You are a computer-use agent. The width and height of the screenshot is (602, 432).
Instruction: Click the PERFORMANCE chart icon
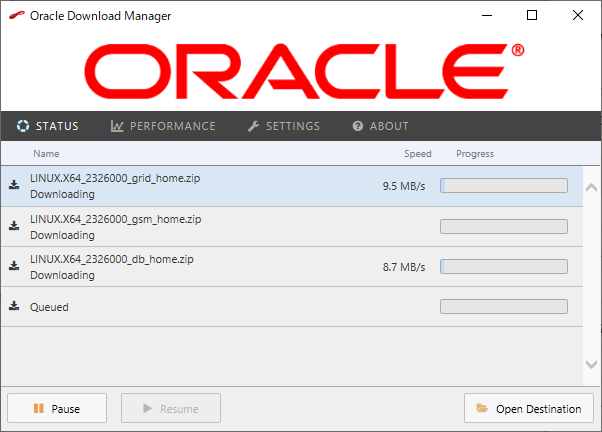[x=117, y=126]
